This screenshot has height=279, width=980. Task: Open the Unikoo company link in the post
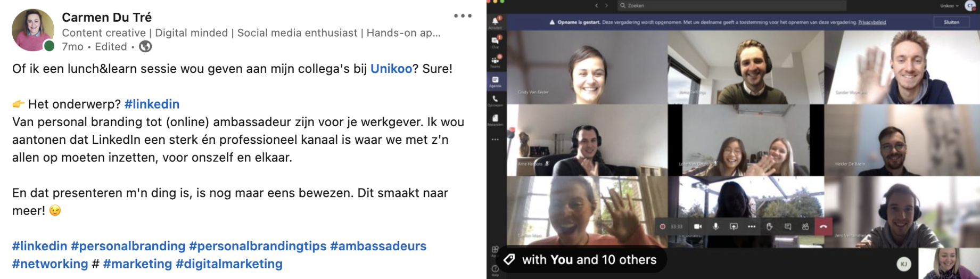point(391,69)
